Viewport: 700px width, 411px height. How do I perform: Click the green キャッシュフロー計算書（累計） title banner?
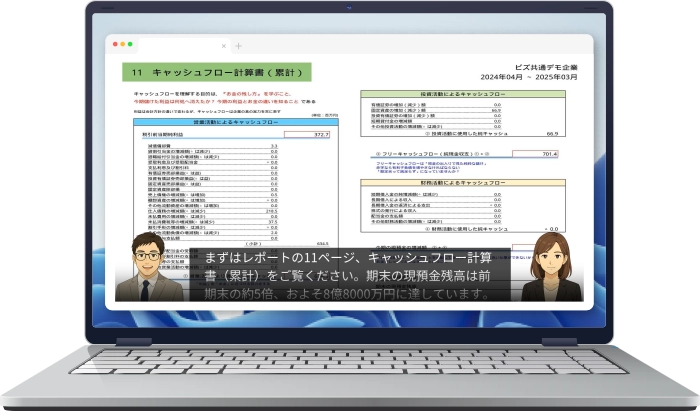click(217, 73)
